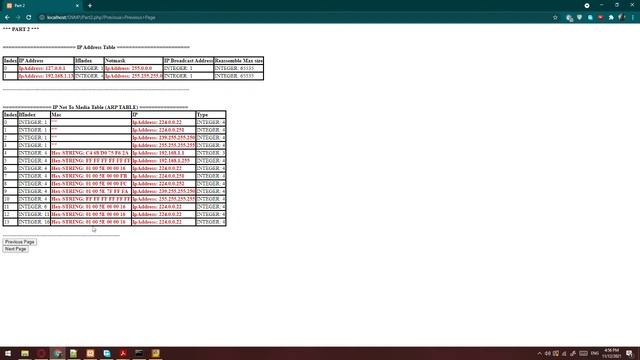Image resolution: width=640 pixels, height=360 pixels.
Task: Click the ARP IpAddress 224.0.0.252 cell
Action: (x=164, y=184)
